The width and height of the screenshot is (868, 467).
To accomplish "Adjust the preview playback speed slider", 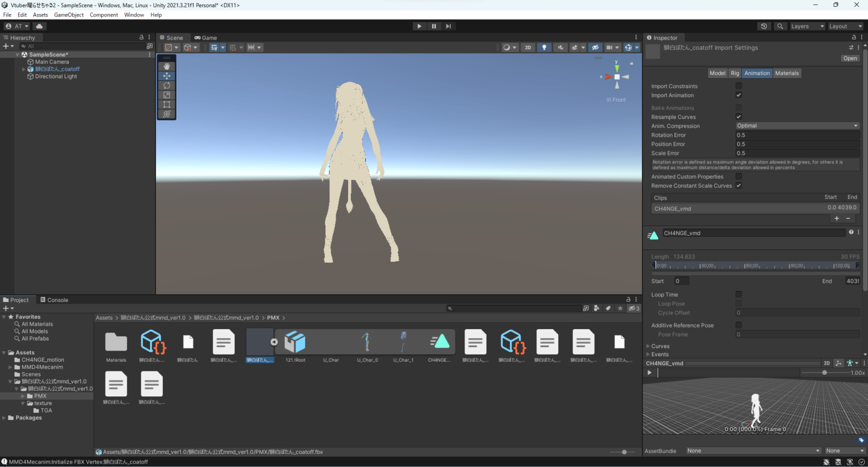I will pos(824,373).
